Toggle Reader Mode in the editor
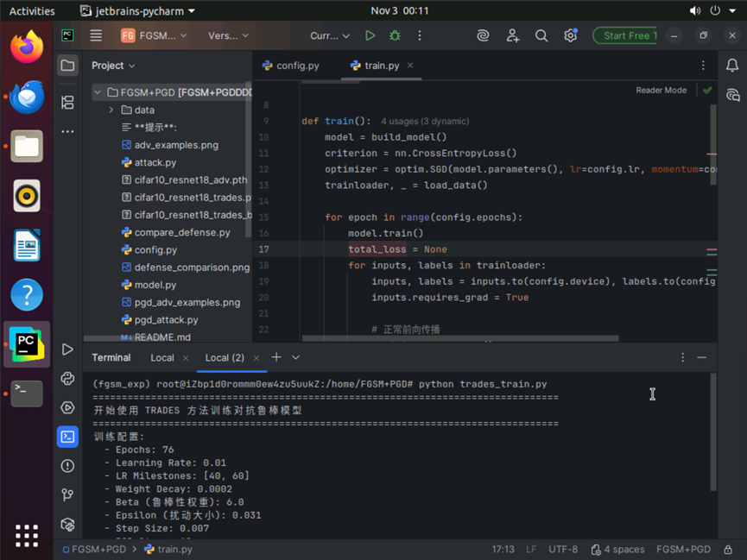 (x=661, y=90)
